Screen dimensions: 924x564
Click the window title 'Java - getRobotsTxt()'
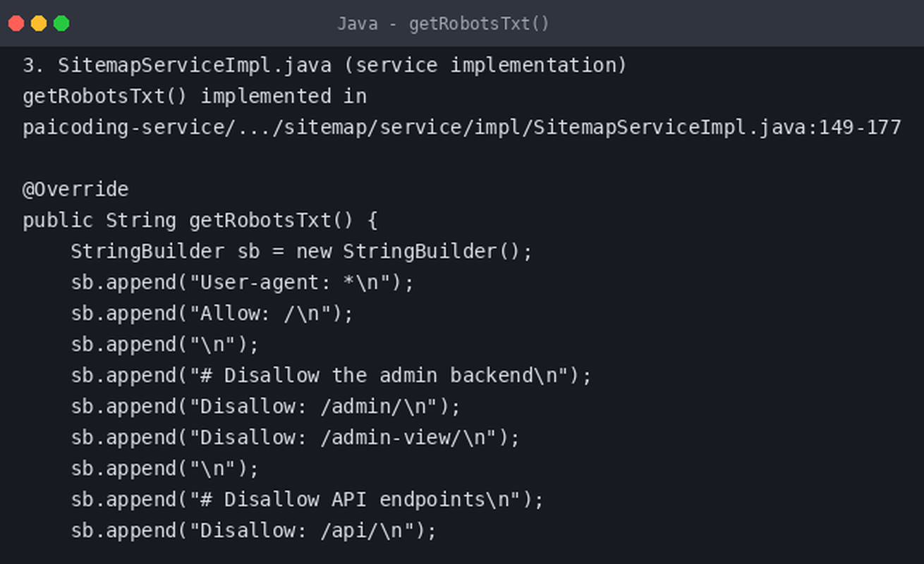tap(443, 24)
